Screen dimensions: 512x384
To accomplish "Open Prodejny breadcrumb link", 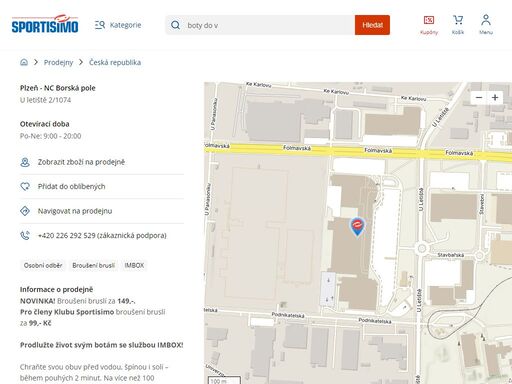I will pos(58,62).
